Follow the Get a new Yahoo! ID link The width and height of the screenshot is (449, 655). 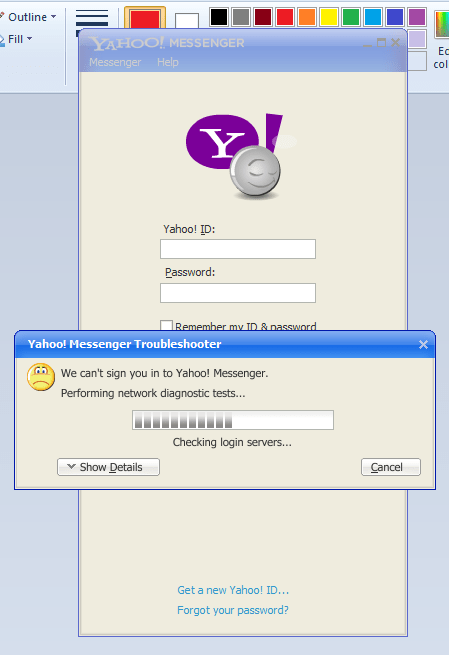tap(233, 590)
